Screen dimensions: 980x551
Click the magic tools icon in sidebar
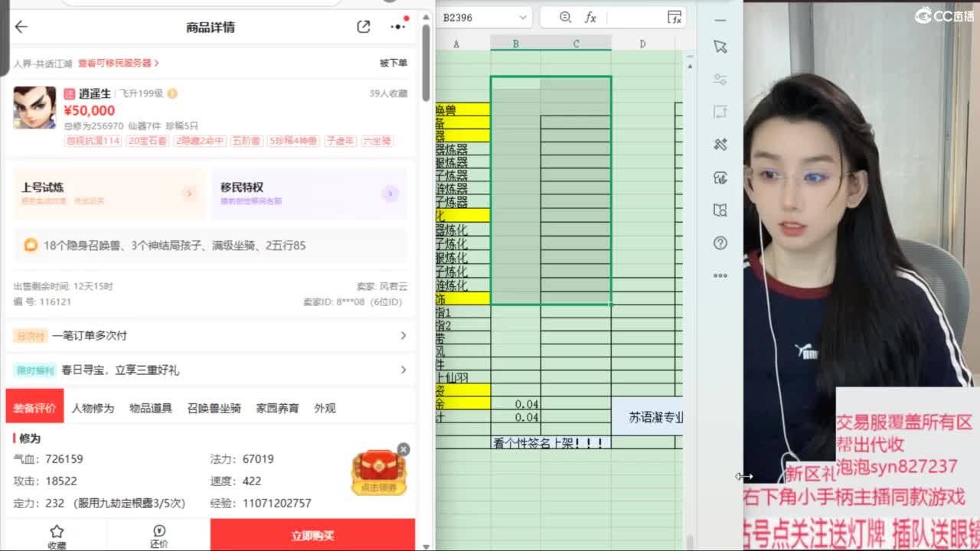point(720,144)
